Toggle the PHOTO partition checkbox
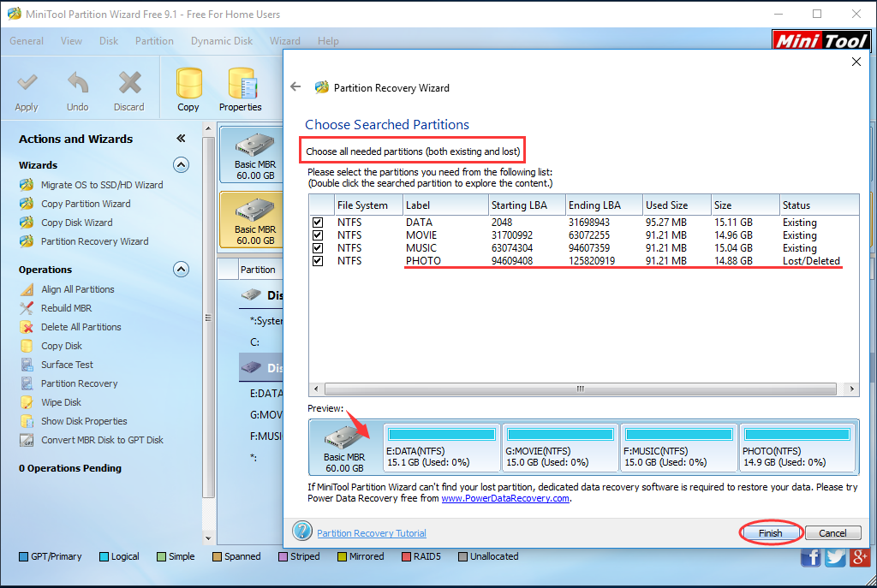Screen dimensions: 877x588 pos(318,261)
